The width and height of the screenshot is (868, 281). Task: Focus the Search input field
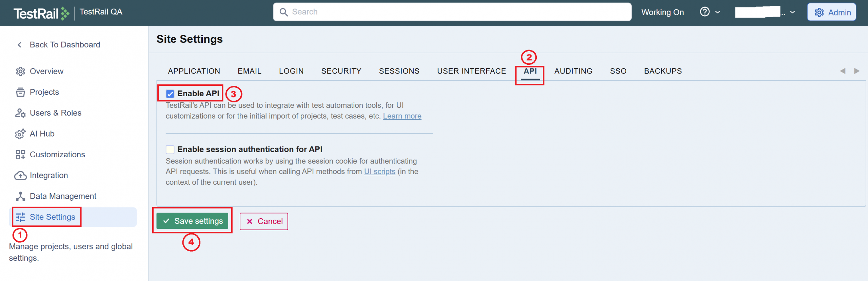454,12
